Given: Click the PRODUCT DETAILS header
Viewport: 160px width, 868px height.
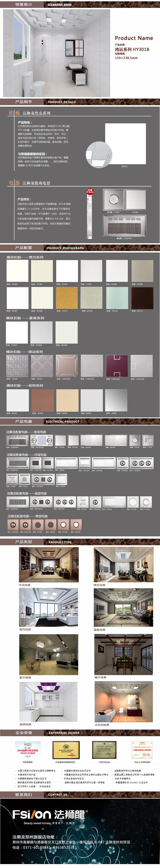Looking at the screenshot, I should coord(62,102).
